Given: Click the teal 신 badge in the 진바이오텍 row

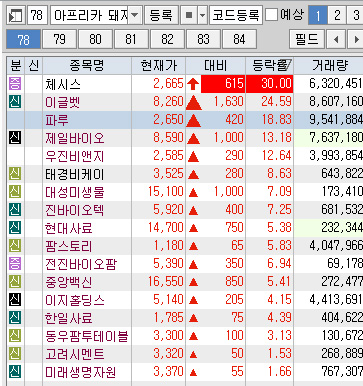Looking at the screenshot, I should tap(15, 209).
